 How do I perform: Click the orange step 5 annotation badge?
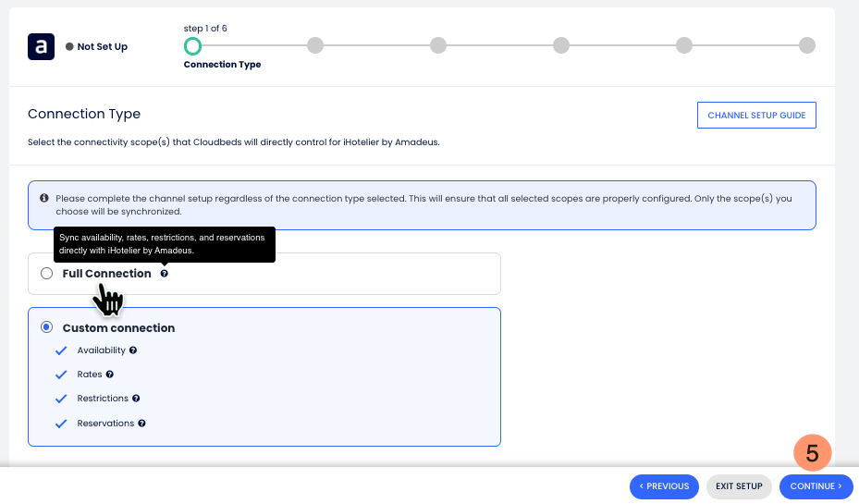click(812, 453)
